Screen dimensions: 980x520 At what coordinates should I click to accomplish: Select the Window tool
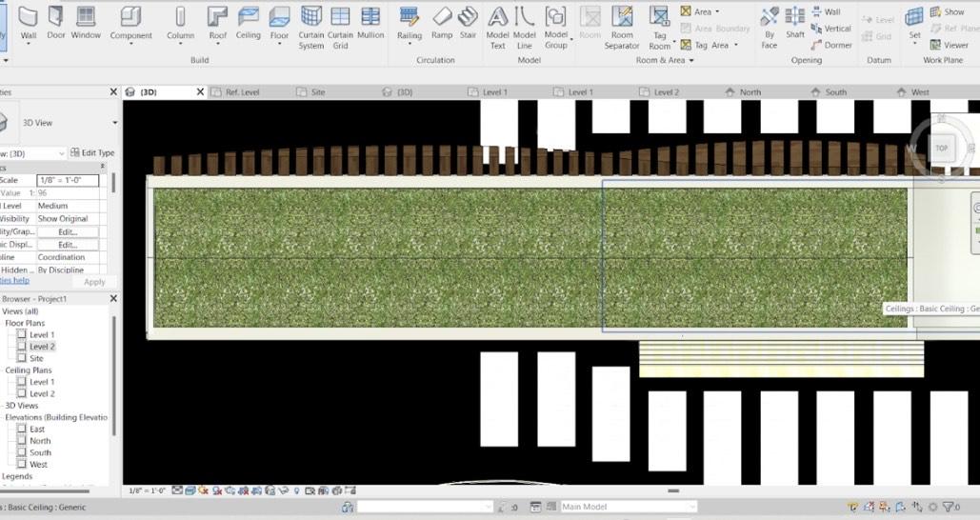click(x=86, y=23)
